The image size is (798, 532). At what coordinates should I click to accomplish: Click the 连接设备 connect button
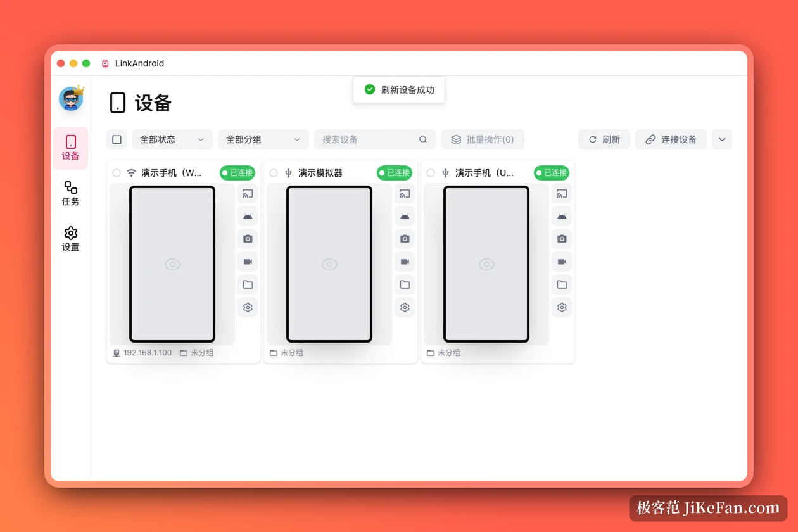click(671, 139)
